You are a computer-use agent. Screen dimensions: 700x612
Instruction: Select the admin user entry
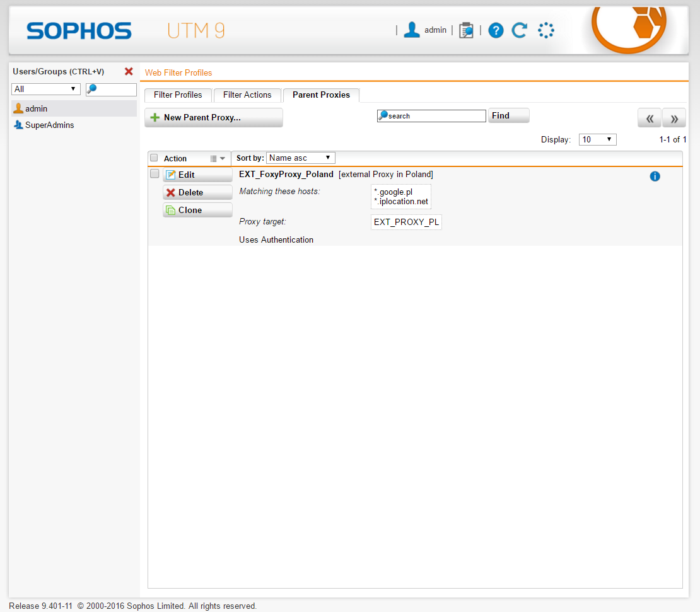point(74,108)
